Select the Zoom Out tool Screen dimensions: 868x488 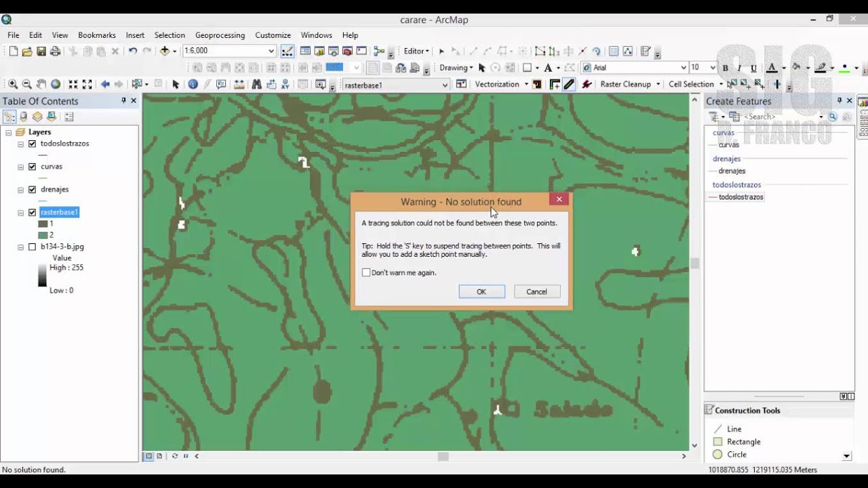pos(27,84)
